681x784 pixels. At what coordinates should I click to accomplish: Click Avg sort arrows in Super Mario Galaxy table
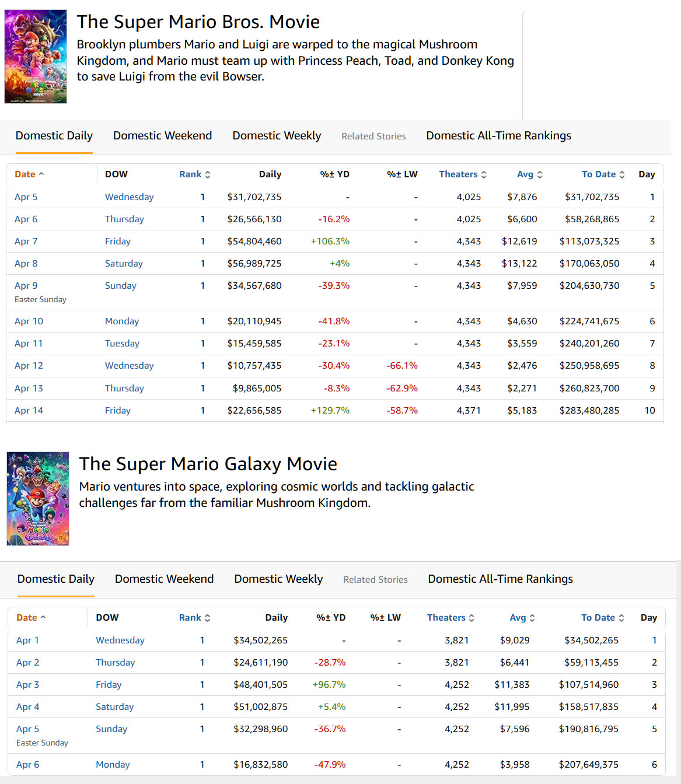532,618
